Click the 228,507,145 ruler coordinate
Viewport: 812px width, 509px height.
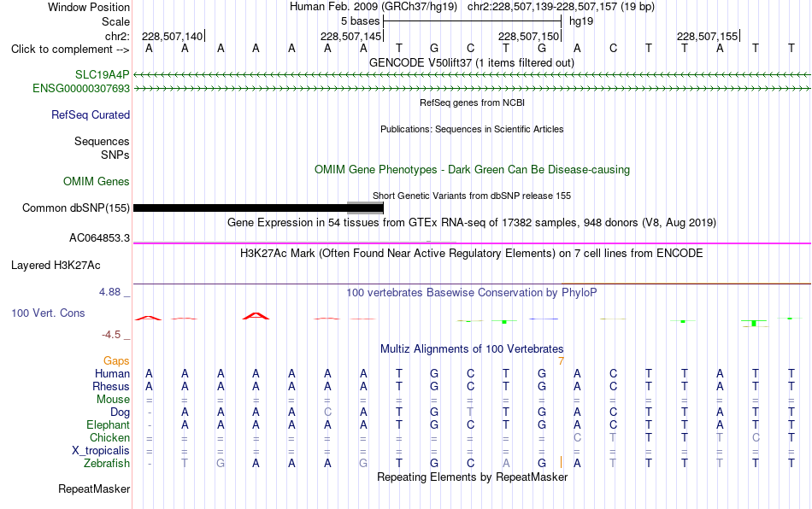click(350, 36)
